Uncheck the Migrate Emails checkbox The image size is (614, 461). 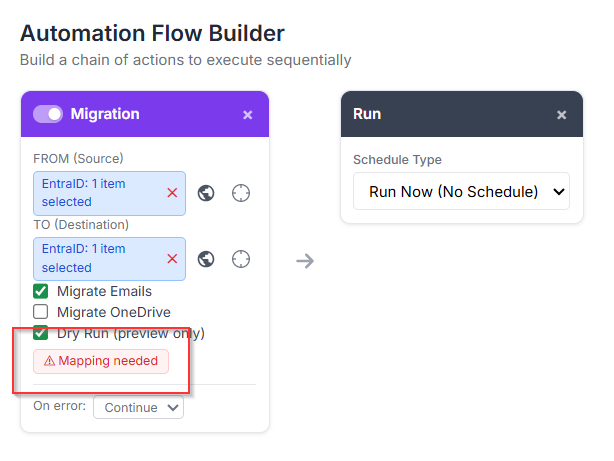pyautogui.click(x=41, y=291)
